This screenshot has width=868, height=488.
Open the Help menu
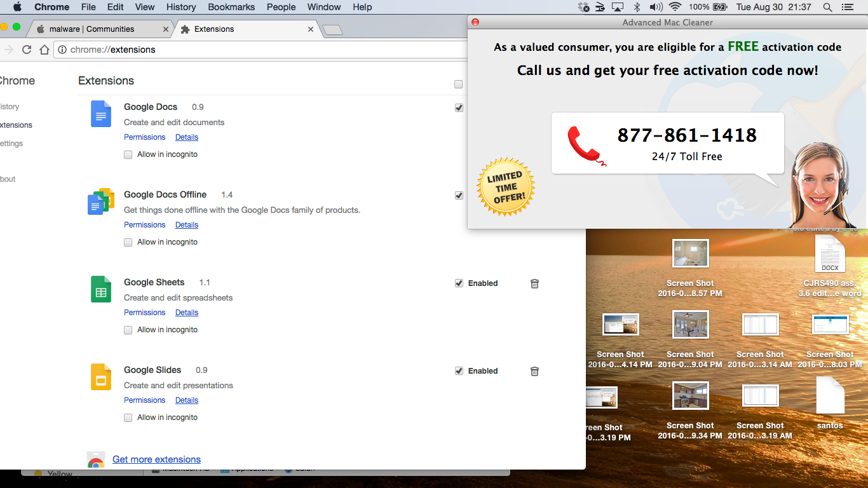click(362, 7)
